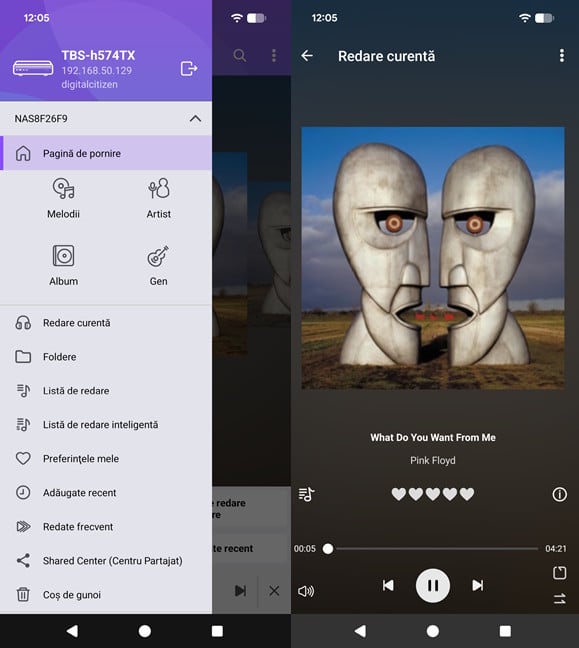Tap the logout icon next to TBS-h574TX
Image resolution: width=579 pixels, height=648 pixels.
[x=189, y=68]
